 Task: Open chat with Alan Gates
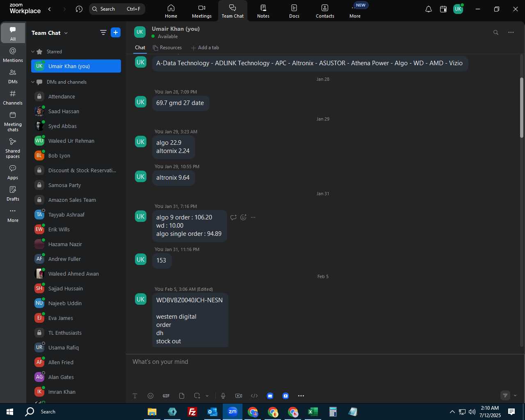[x=76, y=377]
